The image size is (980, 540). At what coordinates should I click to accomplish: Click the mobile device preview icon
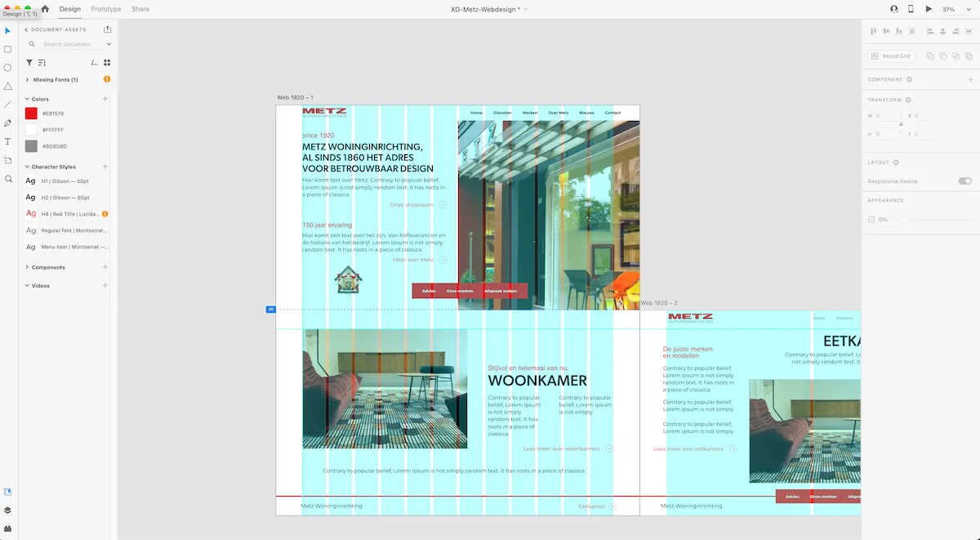tap(911, 9)
